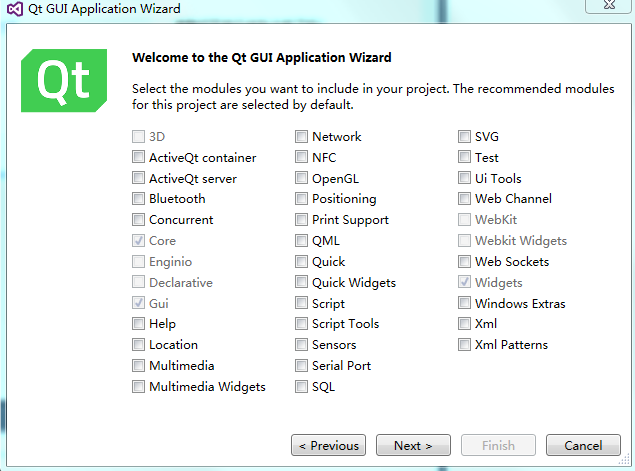Go back with the Previous button

pyautogui.click(x=328, y=445)
